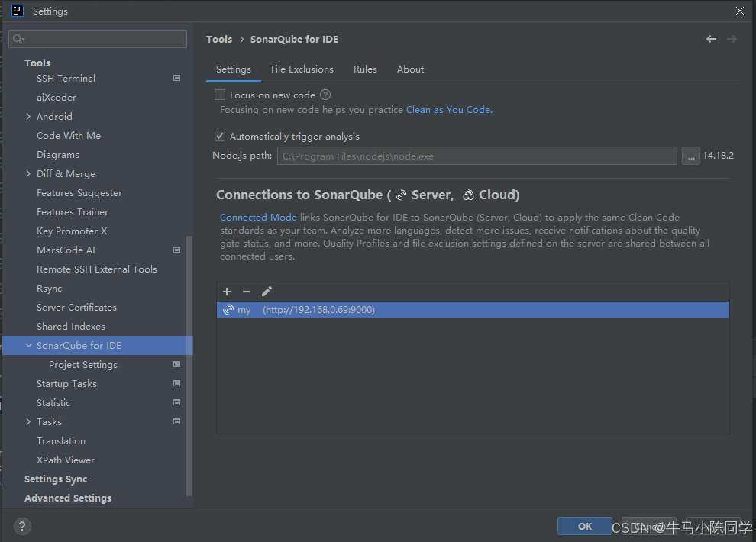Click the Clean as You Code link
The height and width of the screenshot is (542, 756).
449,110
